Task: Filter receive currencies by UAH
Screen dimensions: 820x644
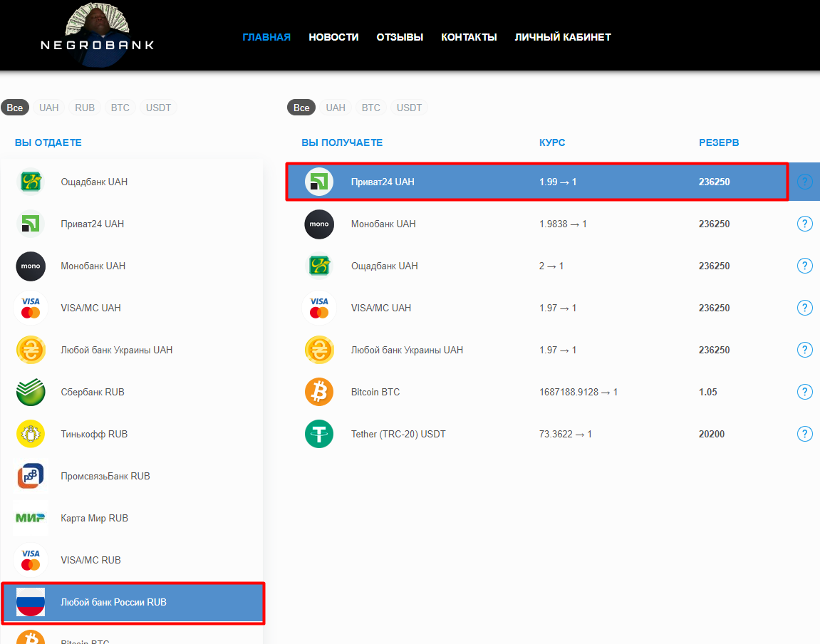Action: 336,108
